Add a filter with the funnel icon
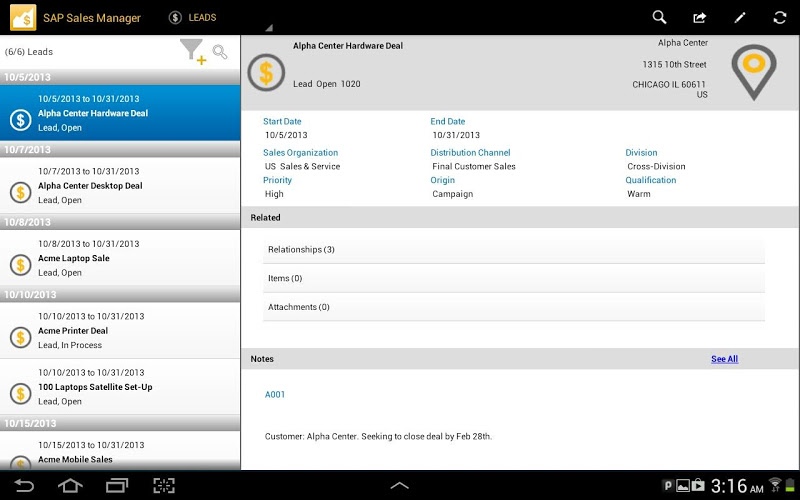 (x=193, y=52)
